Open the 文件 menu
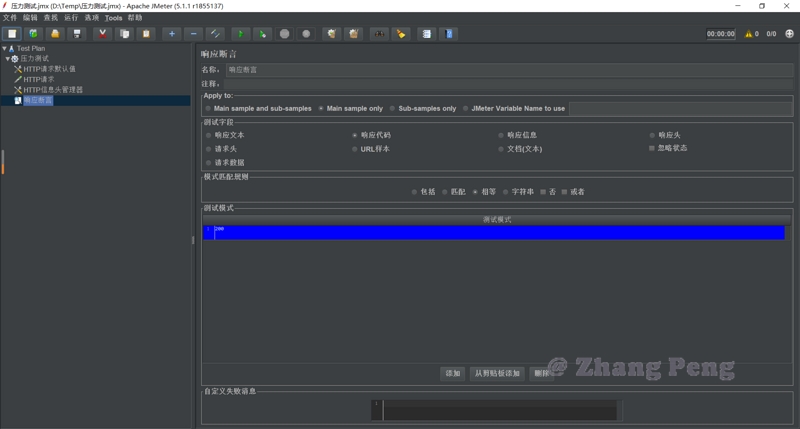Screen dimensions: 800x429 click(x=9, y=18)
